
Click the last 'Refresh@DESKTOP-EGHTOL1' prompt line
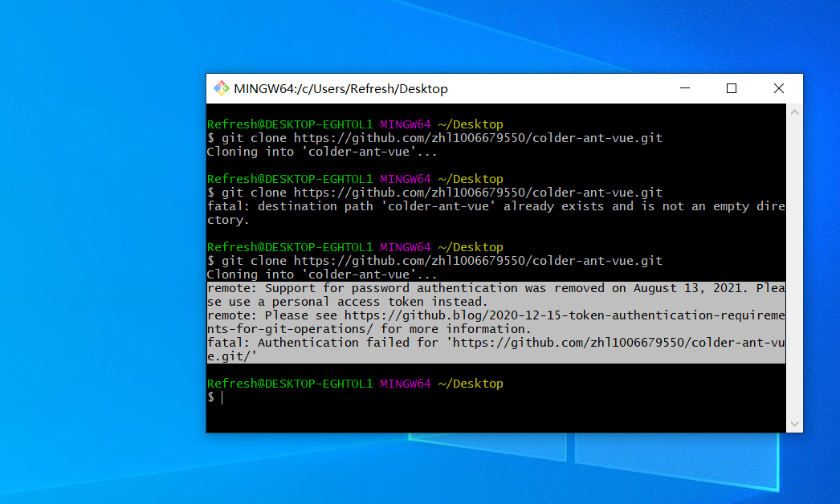click(x=355, y=384)
